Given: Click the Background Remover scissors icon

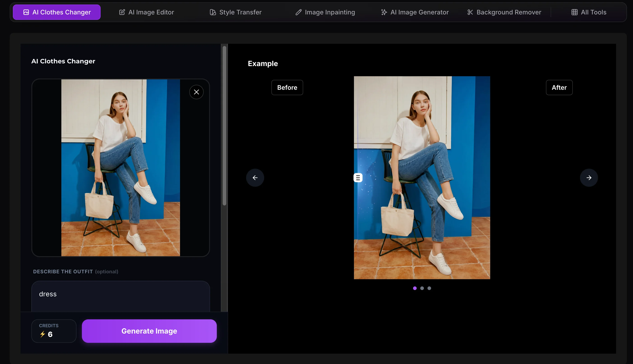Looking at the screenshot, I should [x=470, y=12].
